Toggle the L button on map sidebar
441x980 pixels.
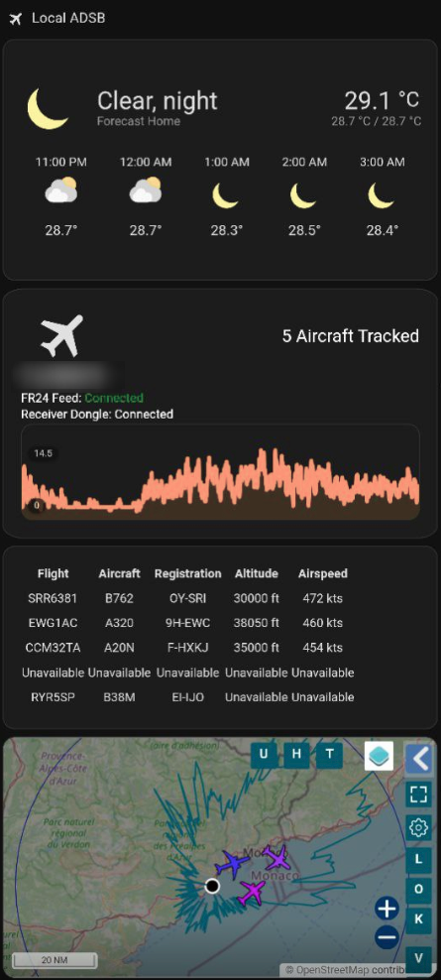click(x=418, y=859)
